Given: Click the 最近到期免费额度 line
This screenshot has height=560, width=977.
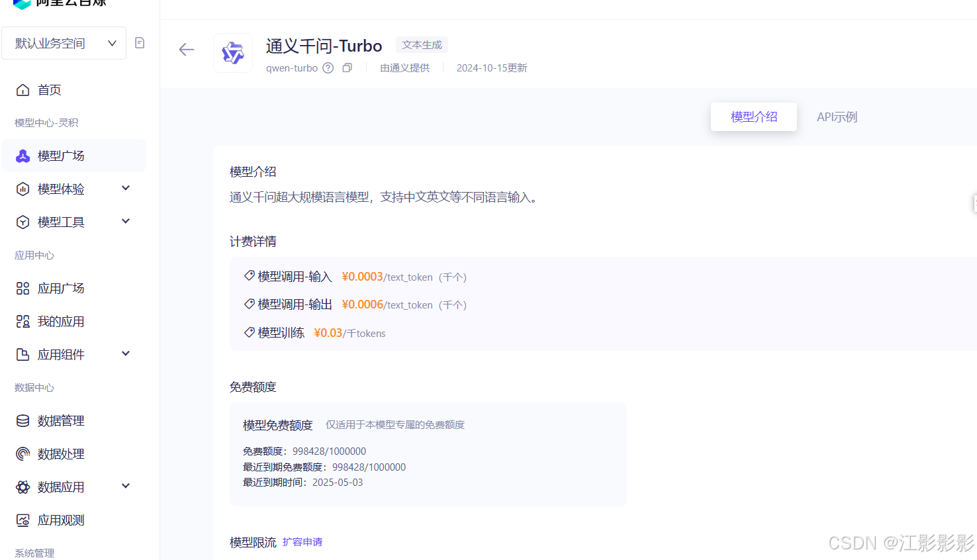Looking at the screenshot, I should pos(324,467).
